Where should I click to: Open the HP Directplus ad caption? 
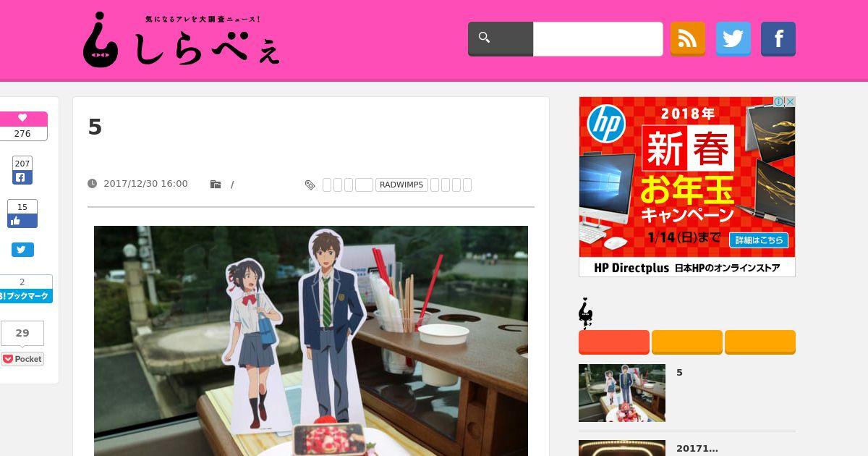tap(687, 268)
